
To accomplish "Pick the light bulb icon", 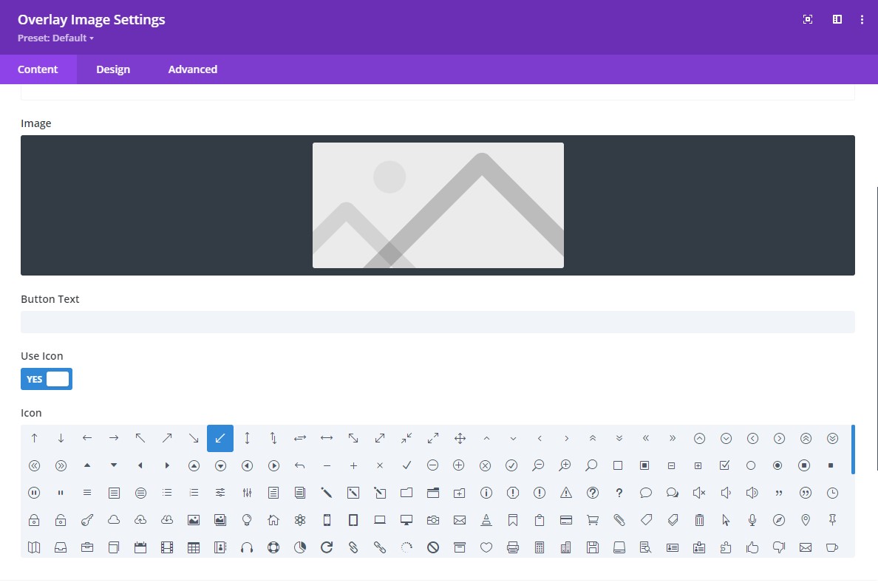I will pyautogui.click(x=246, y=520).
